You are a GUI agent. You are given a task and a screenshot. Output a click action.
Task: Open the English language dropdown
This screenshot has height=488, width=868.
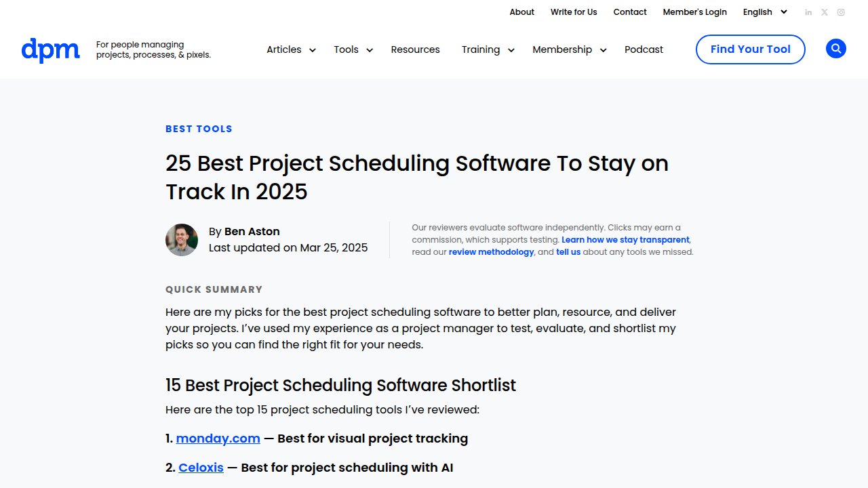(x=765, y=12)
